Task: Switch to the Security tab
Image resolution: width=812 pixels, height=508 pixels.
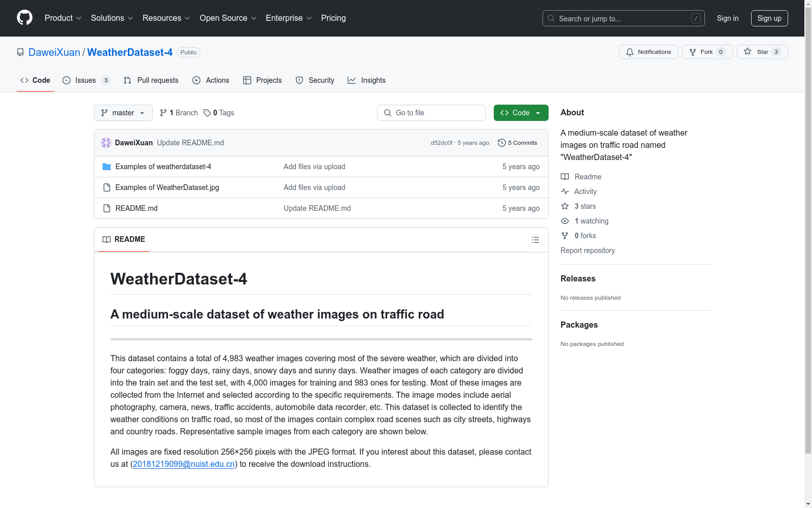Action: click(x=315, y=80)
